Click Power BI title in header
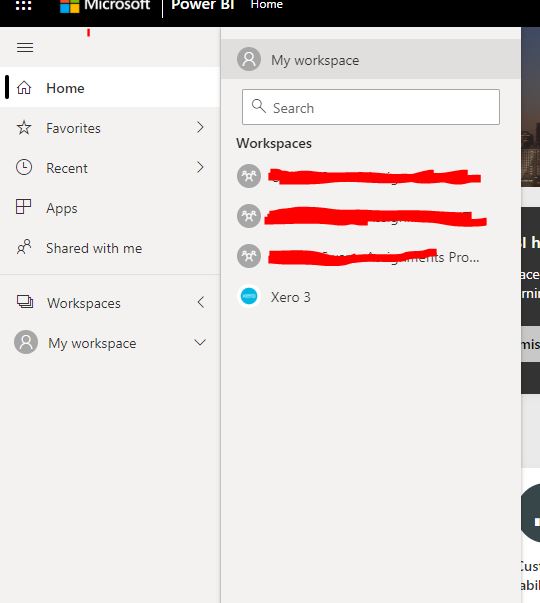 [x=203, y=5]
